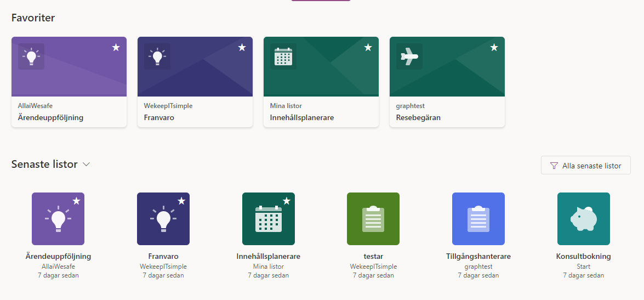644x300 pixels.
Task: Open Franvaro title on favorite card
Action: (x=159, y=118)
